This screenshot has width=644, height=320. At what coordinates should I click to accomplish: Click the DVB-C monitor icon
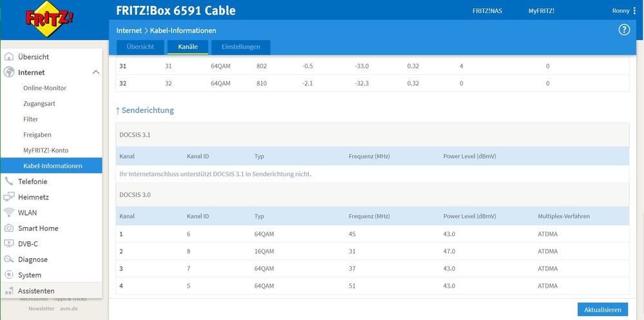click(9, 244)
